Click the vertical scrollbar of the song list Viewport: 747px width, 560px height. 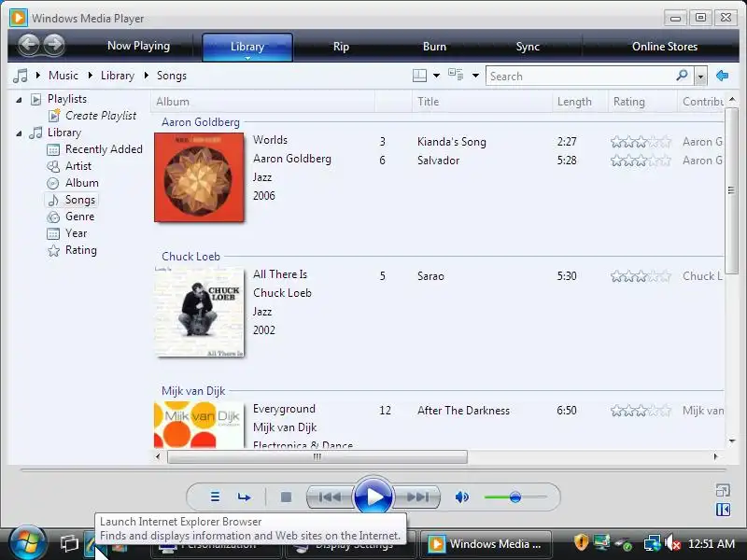731,190
